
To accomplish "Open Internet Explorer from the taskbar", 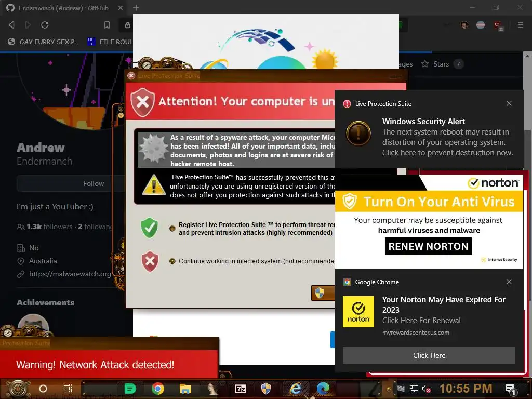I will tap(296, 389).
